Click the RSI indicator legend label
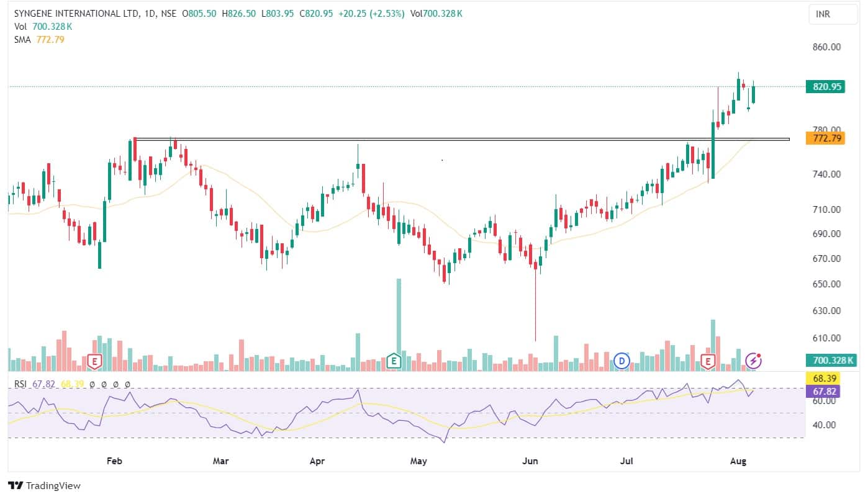 click(x=21, y=385)
